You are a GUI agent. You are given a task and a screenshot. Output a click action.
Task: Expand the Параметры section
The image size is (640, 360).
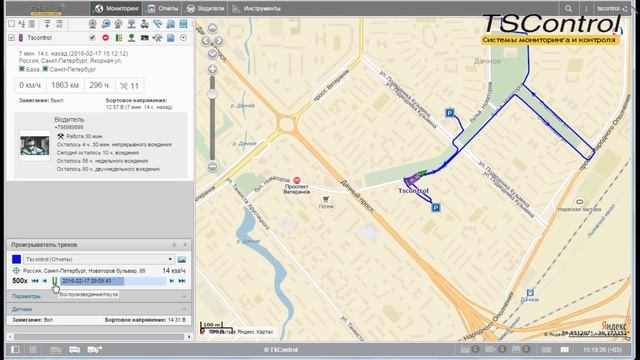[98, 296]
